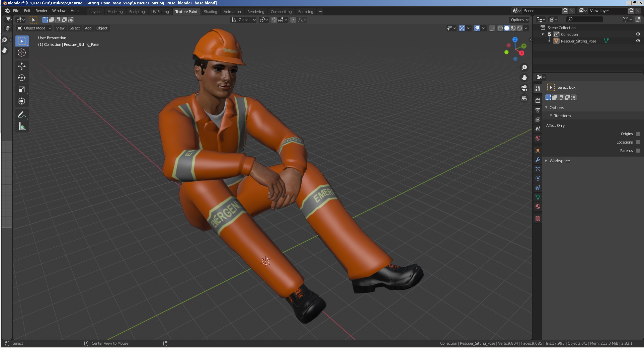Open the View Layer properties tab
Viewport: 644px width, 348px height.
[538, 119]
